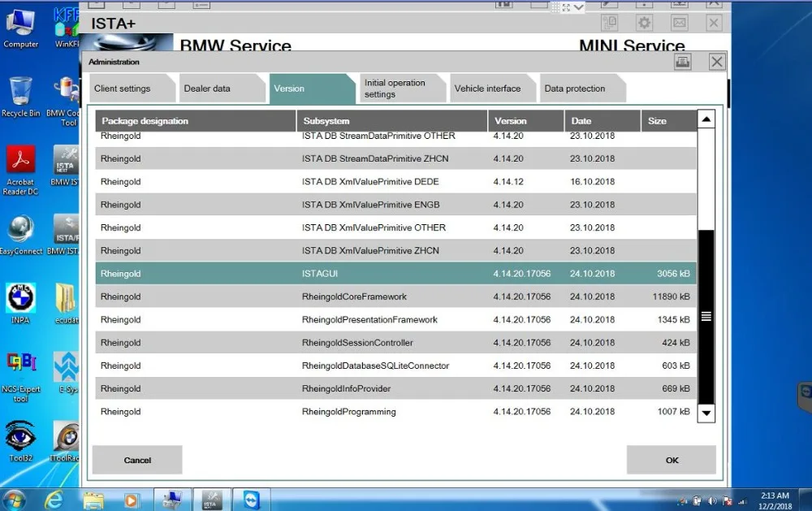Confirm with the OK button
Viewport: 812px width, 511px height.
click(x=672, y=460)
